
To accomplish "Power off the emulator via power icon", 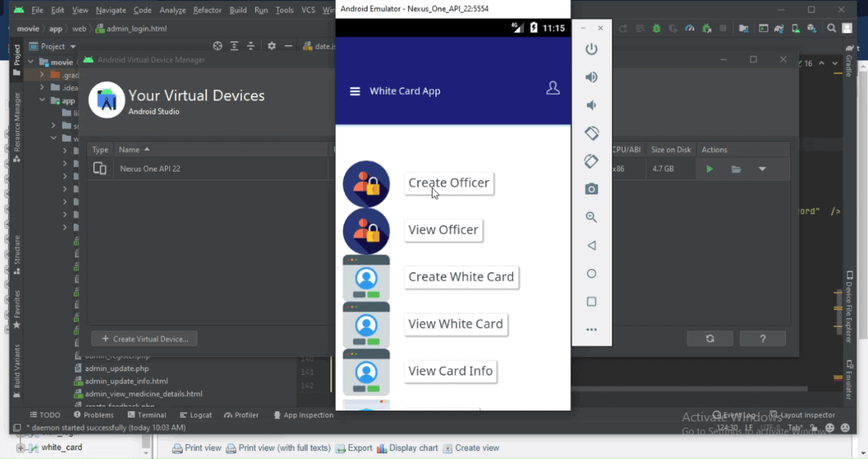I will (x=592, y=49).
